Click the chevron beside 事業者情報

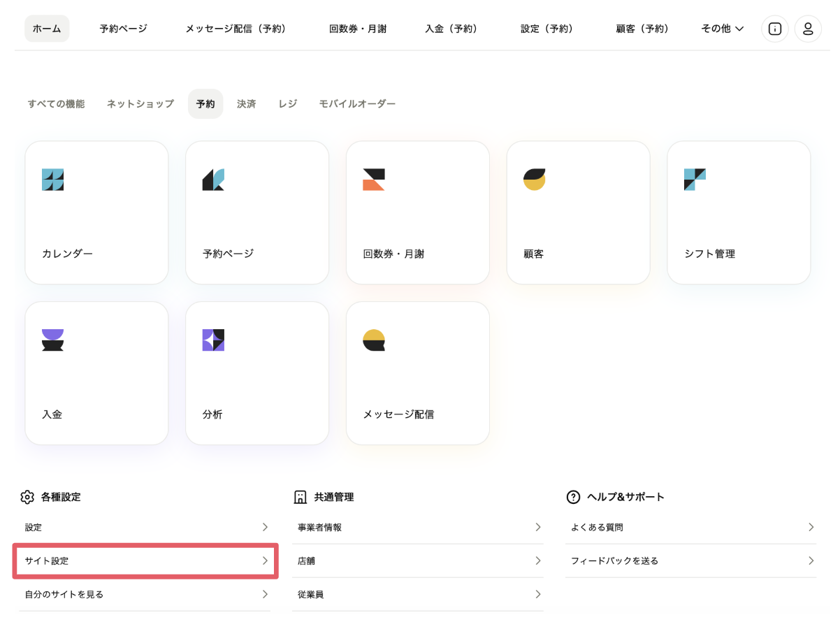click(537, 527)
